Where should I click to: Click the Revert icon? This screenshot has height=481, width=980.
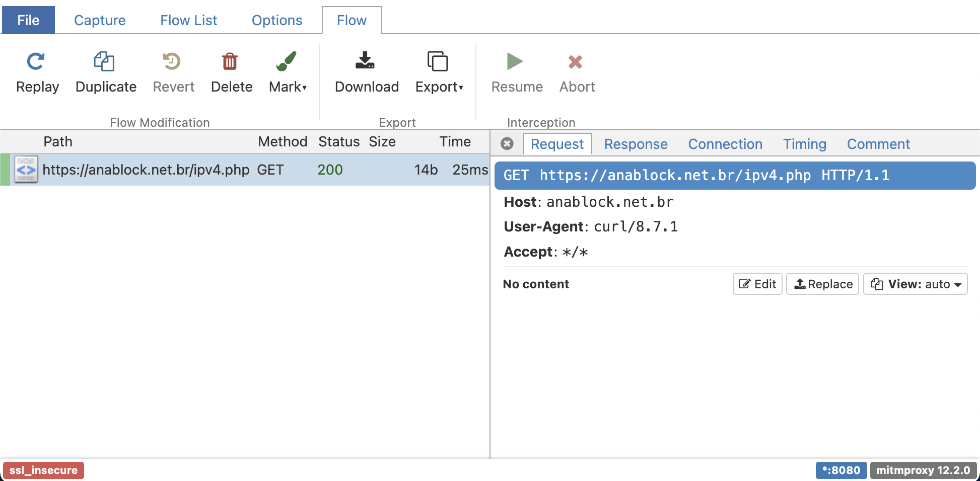[172, 62]
